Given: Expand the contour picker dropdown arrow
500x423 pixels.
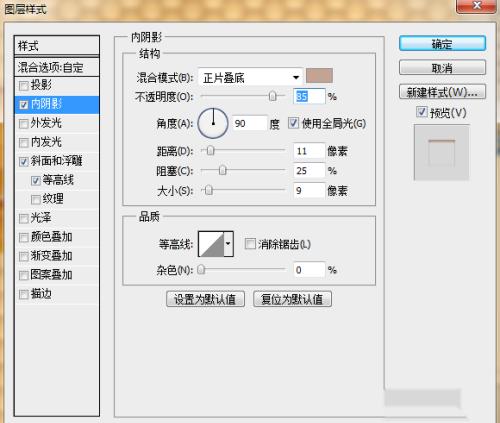Looking at the screenshot, I should (228, 244).
